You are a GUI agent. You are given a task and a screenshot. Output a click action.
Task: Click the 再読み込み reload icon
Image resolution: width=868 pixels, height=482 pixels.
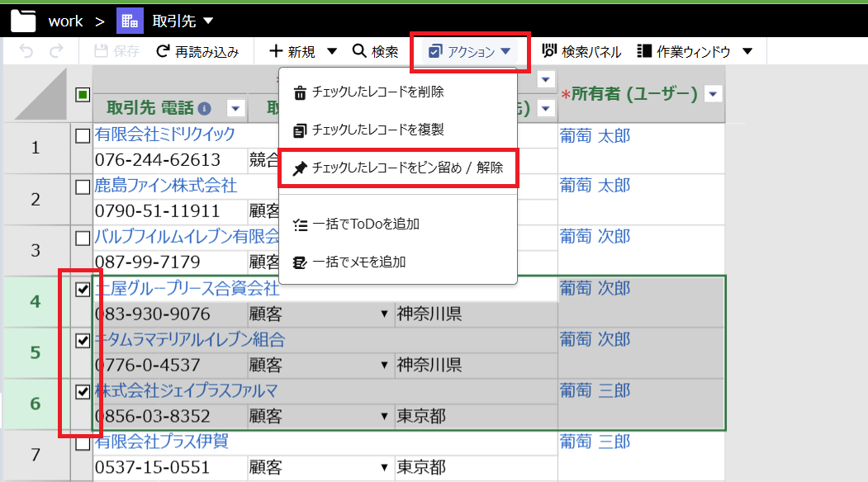[x=163, y=51]
